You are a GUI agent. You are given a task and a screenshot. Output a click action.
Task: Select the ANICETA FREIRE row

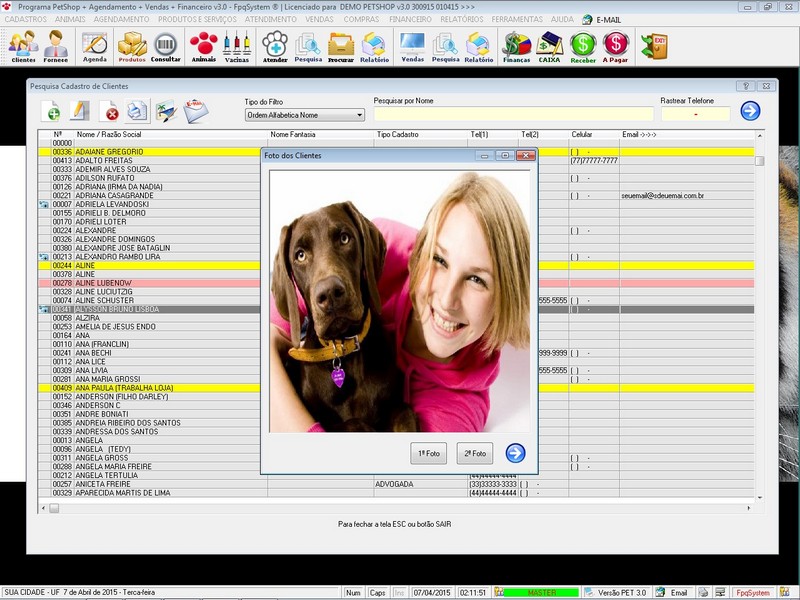tap(396, 484)
